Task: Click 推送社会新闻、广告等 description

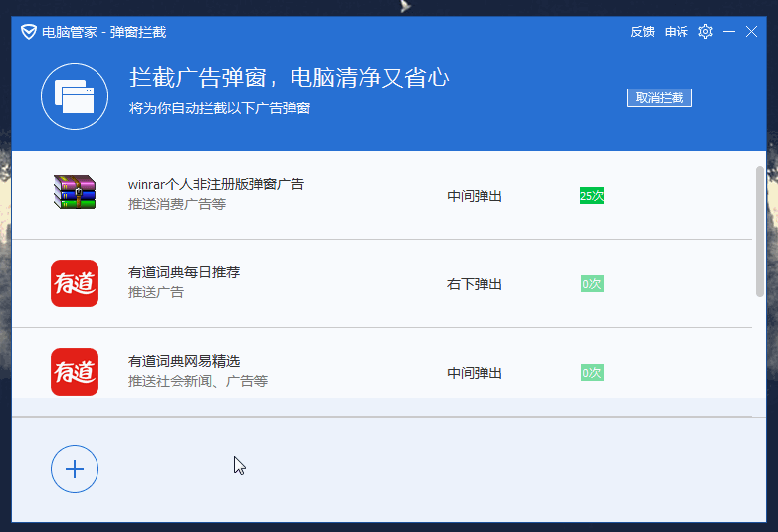Action: (x=198, y=381)
